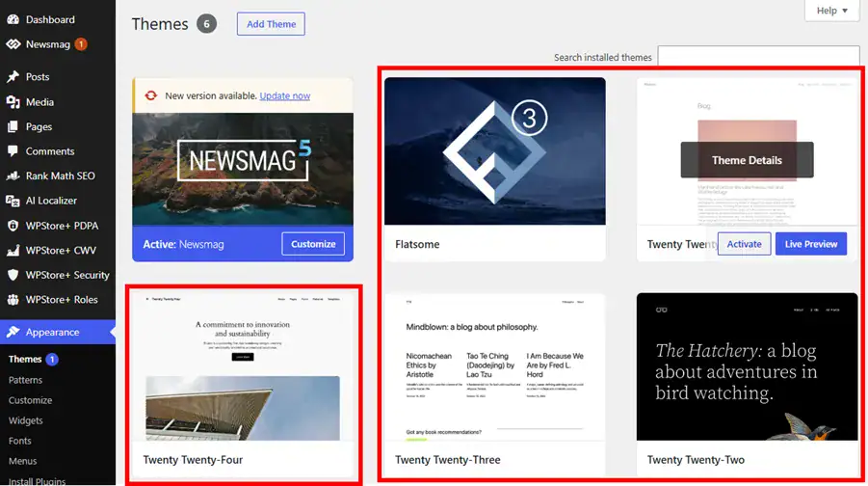Click the Appearance paintbrush icon

[x=13, y=332]
